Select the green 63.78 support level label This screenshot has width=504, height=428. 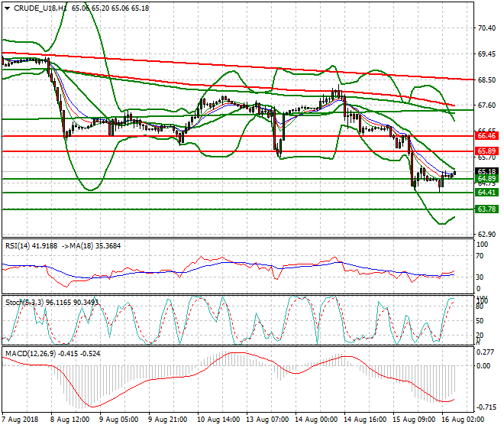tap(486, 209)
